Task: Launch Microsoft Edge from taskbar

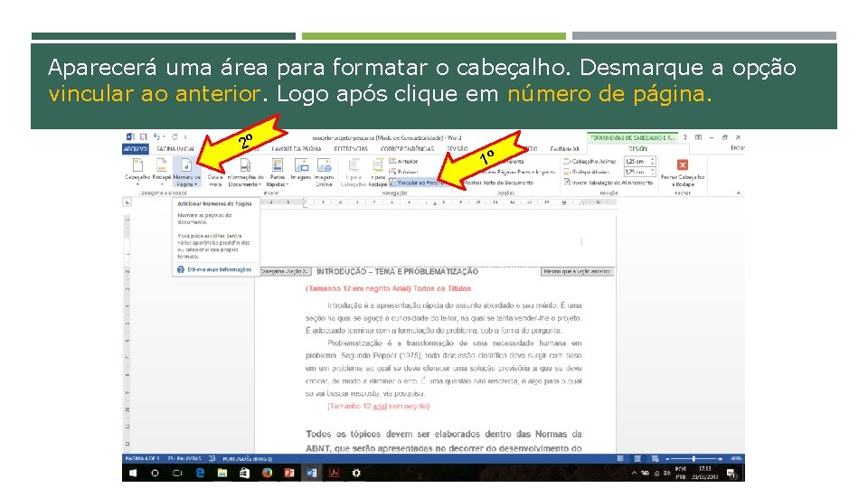Action: click(x=200, y=473)
